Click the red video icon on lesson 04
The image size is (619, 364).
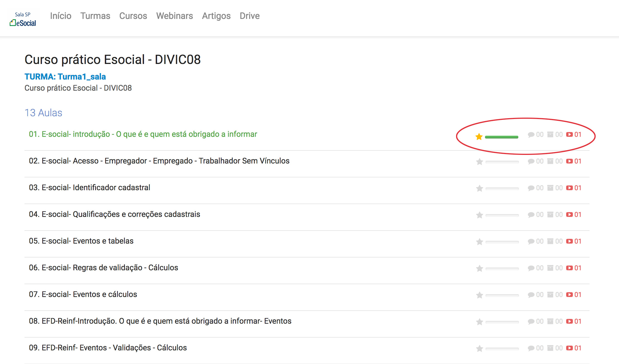point(569,215)
